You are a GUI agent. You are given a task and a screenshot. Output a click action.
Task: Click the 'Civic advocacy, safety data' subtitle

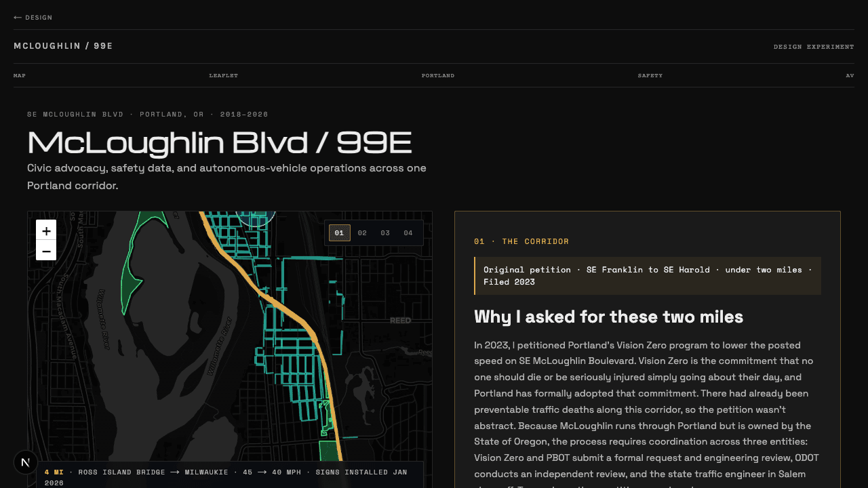(x=226, y=176)
